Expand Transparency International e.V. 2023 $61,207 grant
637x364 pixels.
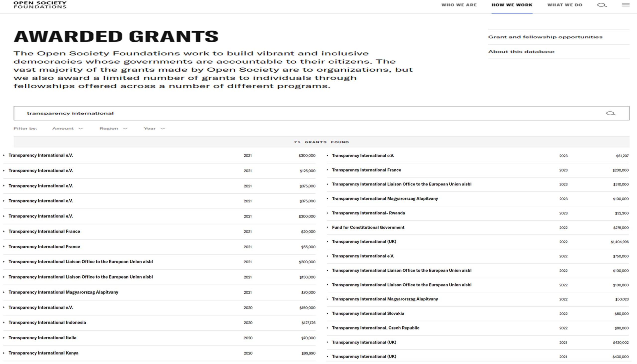478,156
